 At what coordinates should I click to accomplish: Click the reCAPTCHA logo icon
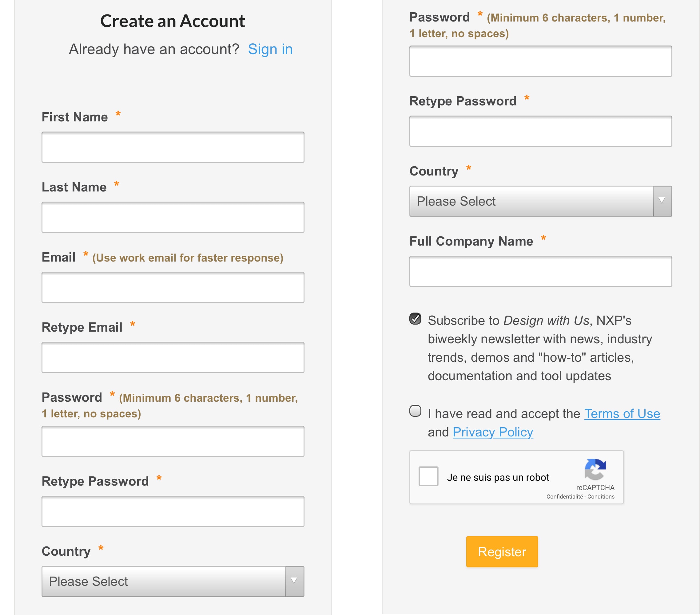point(595,469)
